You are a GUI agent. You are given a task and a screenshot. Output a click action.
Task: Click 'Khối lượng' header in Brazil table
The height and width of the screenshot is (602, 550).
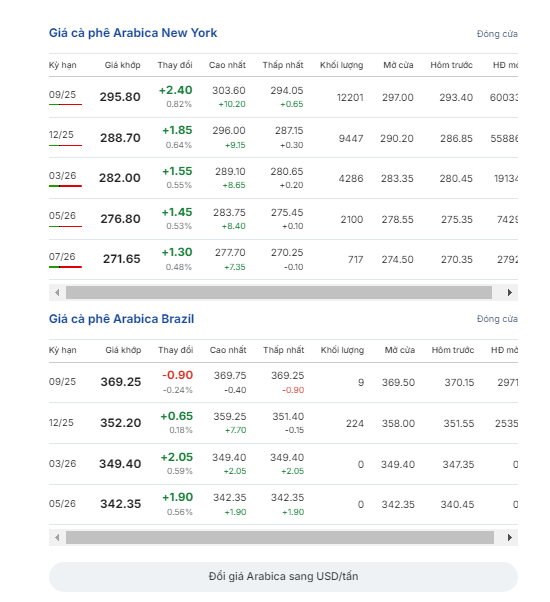[x=342, y=351]
